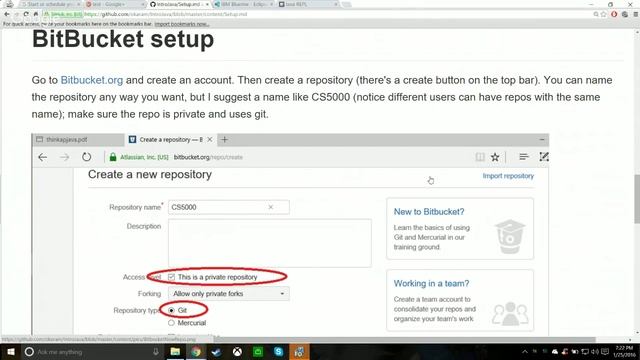Open Chrome home page button
The width and height of the screenshot is (640, 360).
(x=36, y=14)
